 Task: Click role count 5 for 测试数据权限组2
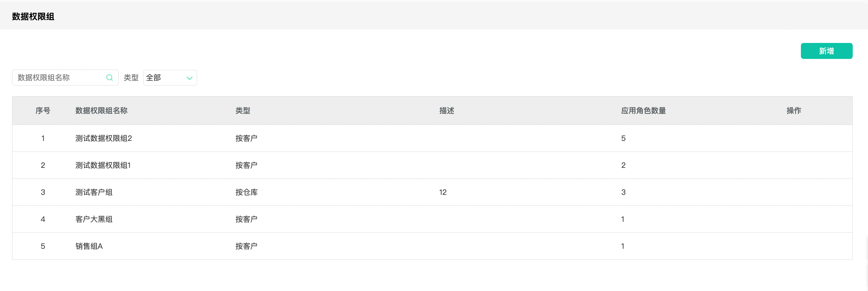point(623,138)
